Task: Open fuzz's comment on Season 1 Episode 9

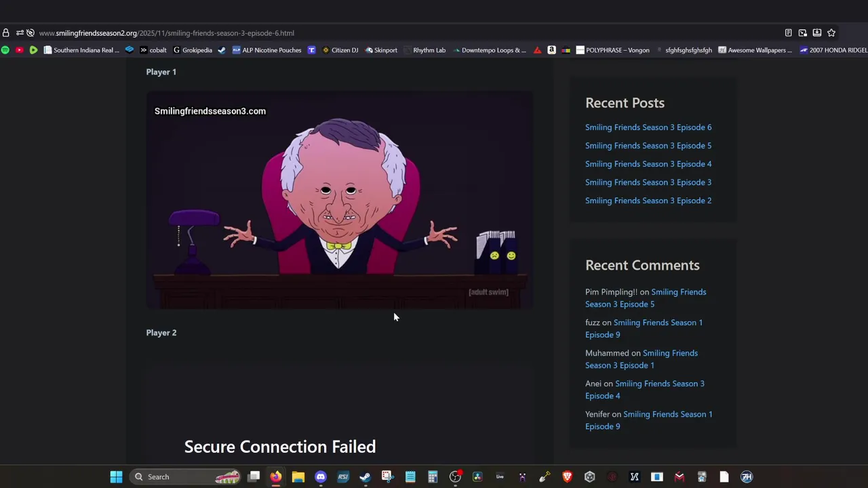Action: (644, 329)
